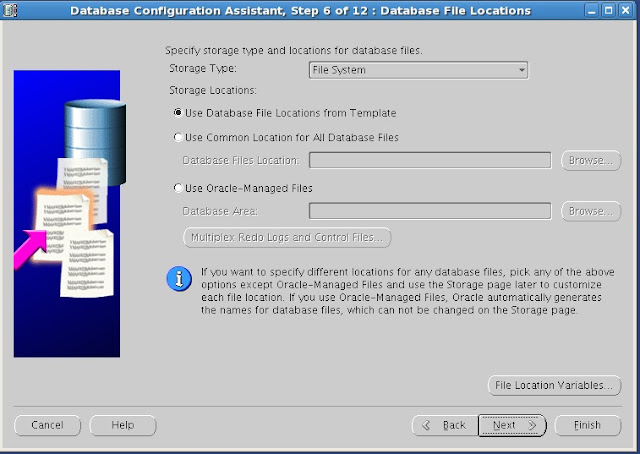Go Back to the previous step
Image resolution: width=640 pixels, height=454 pixels.
click(x=445, y=425)
